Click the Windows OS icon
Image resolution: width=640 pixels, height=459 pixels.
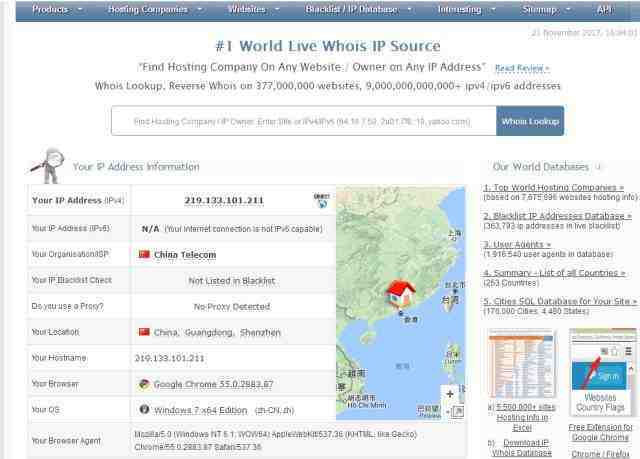(x=144, y=409)
